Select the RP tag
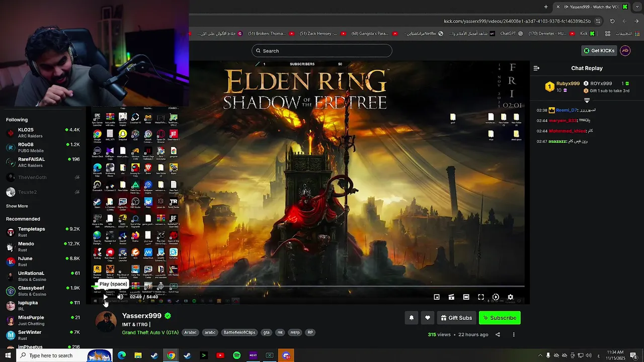The height and width of the screenshot is (362, 644). (x=310, y=332)
